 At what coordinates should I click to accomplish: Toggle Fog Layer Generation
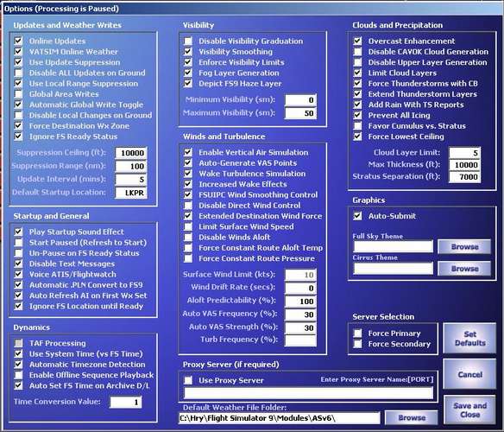188,73
